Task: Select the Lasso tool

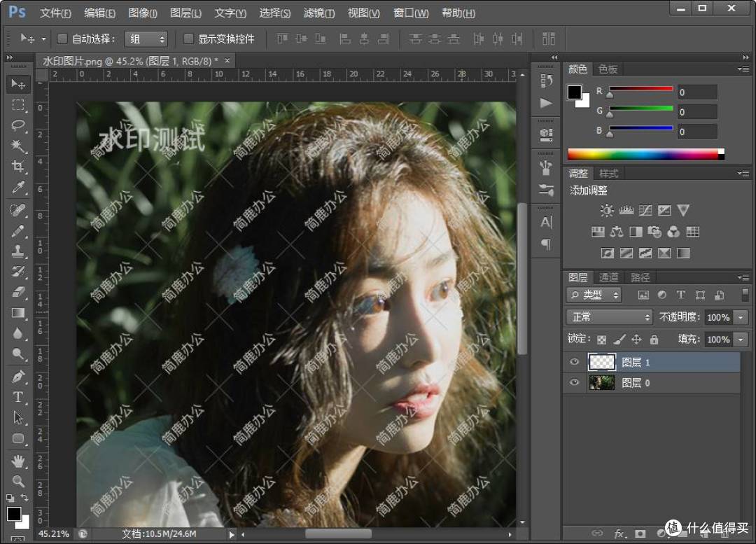Action: (18, 125)
